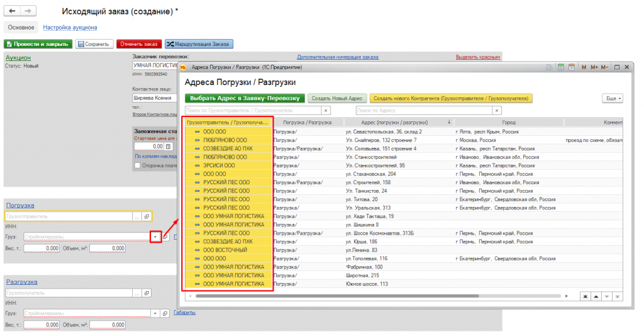Toggle the Отсрочка платежа checkbox
Screen dimensions: 644x332
point(137,165)
